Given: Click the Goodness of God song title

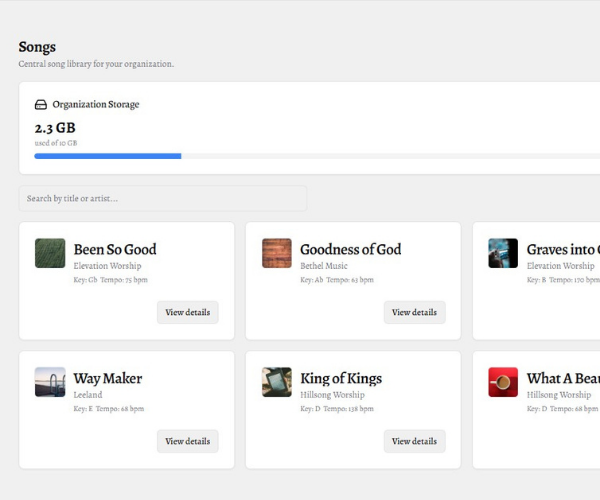Looking at the screenshot, I should click(x=351, y=249).
